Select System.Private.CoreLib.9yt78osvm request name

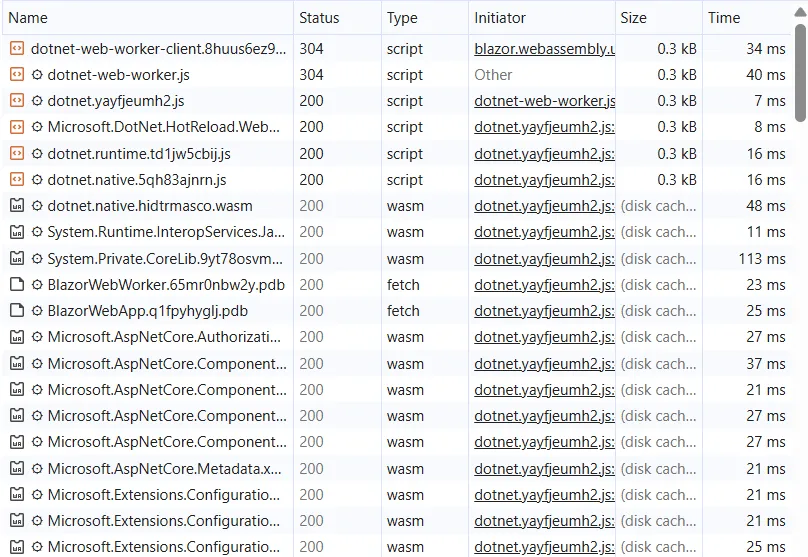(165, 259)
